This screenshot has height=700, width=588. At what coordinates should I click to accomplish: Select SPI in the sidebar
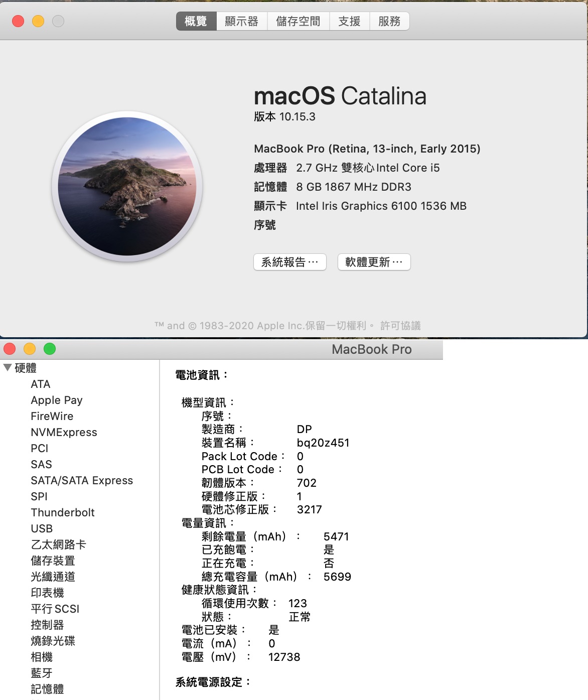click(x=39, y=497)
